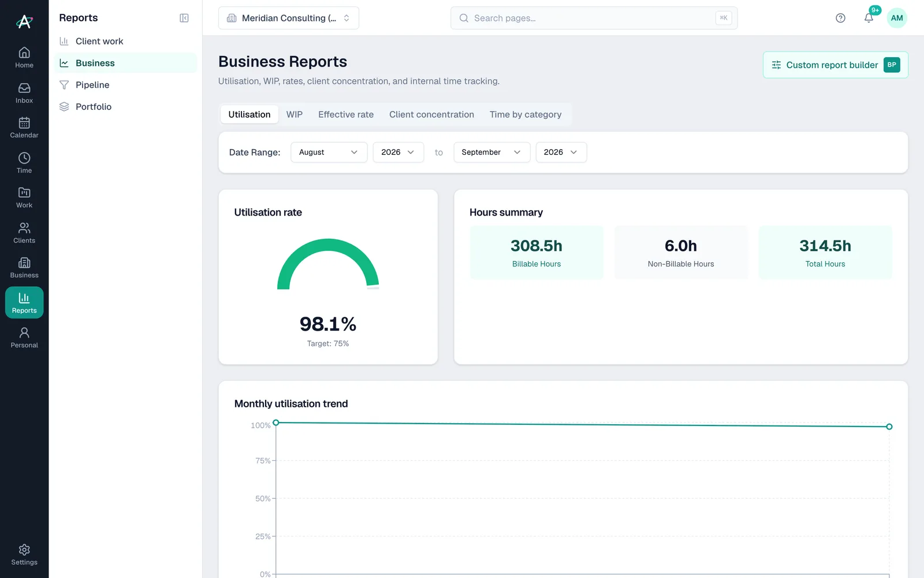Open the Inbox icon in the rail
Image resolution: width=924 pixels, height=578 pixels.
24,93
